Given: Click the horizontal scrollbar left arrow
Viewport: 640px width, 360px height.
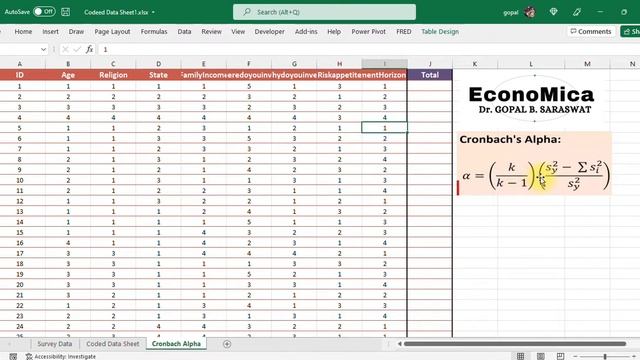Looking at the screenshot, I should click(400, 344).
